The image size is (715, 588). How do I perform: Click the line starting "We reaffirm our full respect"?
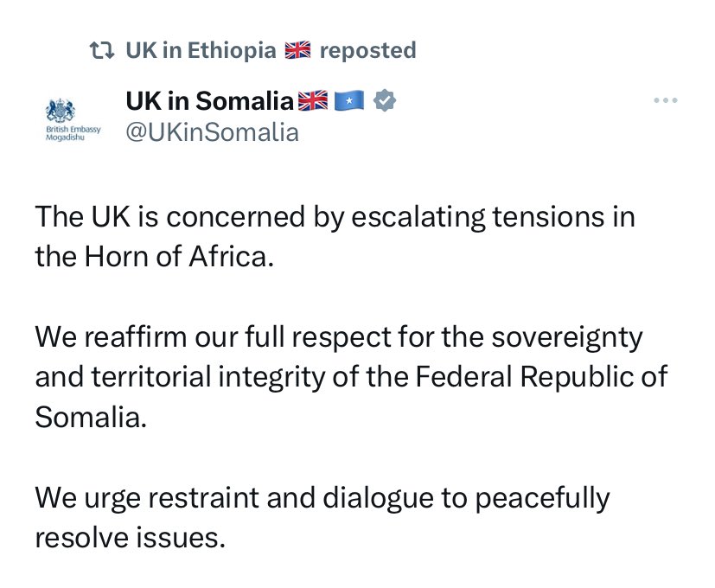339,336
